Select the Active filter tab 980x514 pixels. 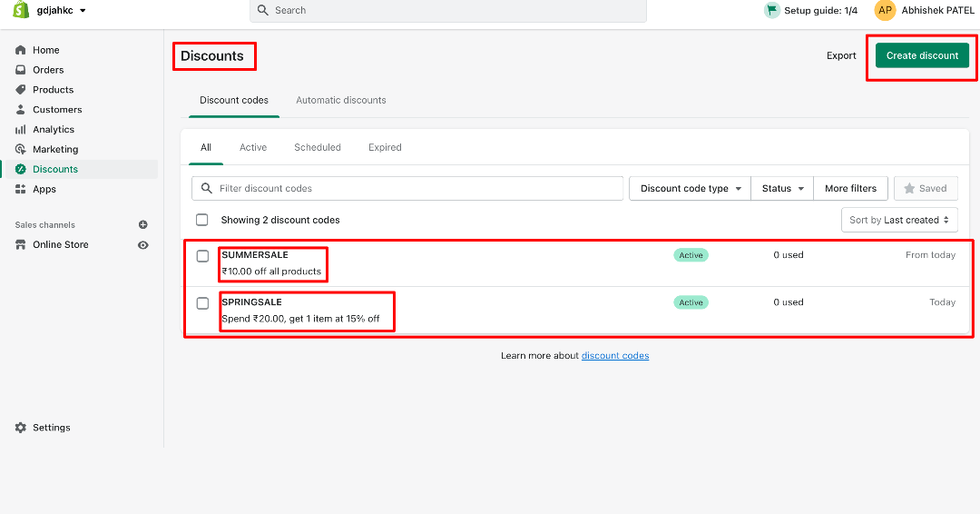coord(253,148)
